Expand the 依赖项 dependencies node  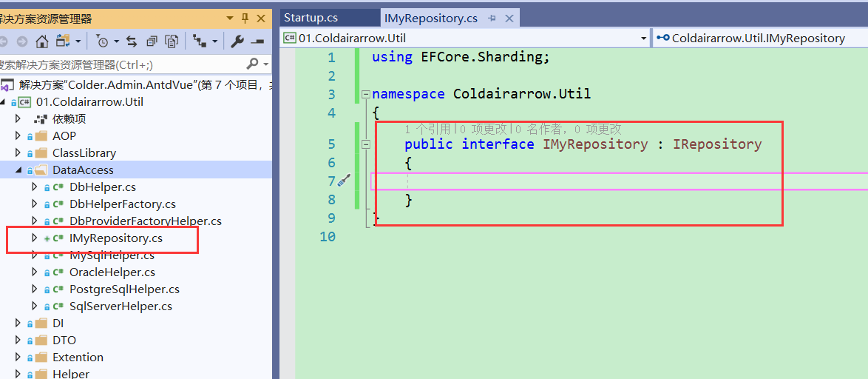click(18, 118)
